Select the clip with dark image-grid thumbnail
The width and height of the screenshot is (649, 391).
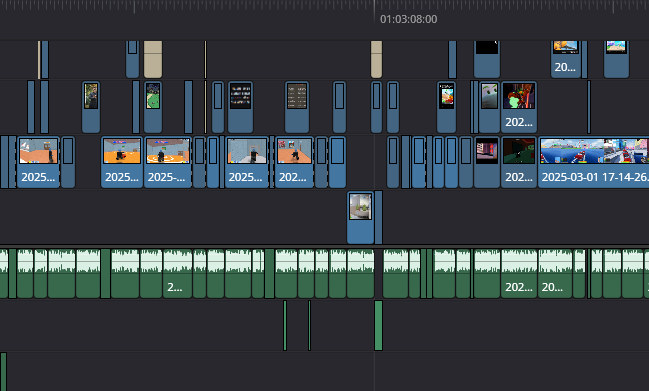pyautogui.click(x=240, y=107)
